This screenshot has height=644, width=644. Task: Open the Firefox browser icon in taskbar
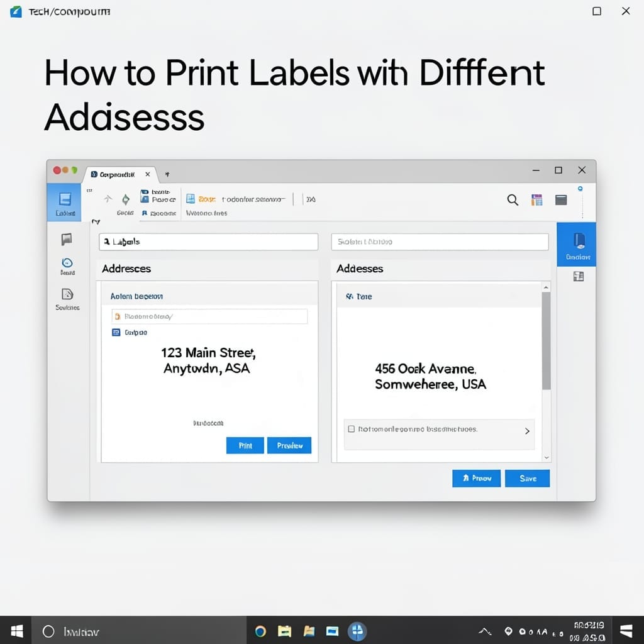[260, 631]
